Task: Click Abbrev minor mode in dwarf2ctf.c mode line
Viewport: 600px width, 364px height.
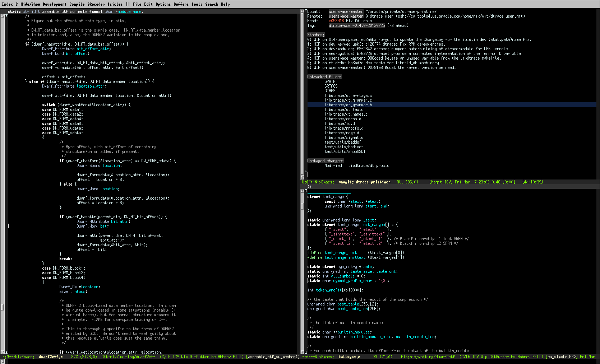Action: 224,357
